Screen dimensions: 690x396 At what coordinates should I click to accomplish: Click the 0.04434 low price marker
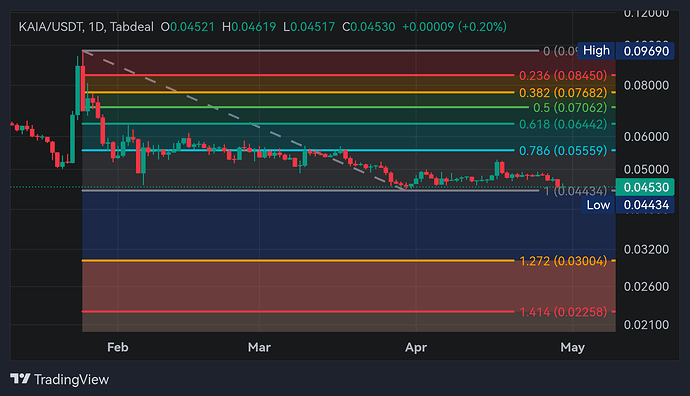(x=646, y=205)
